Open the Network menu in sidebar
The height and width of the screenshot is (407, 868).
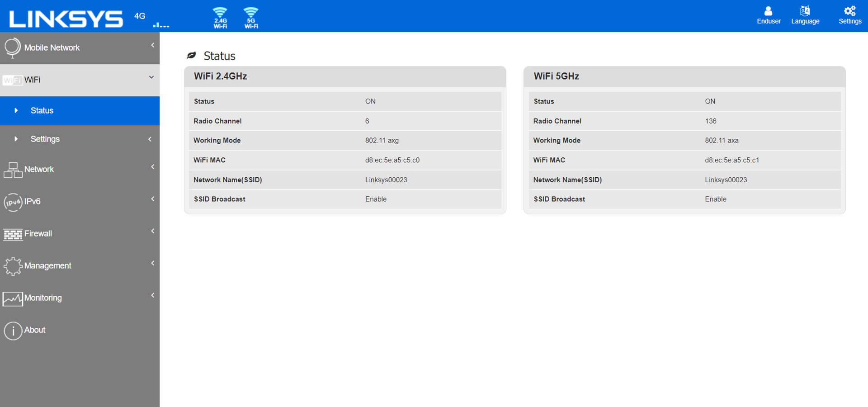(39, 170)
